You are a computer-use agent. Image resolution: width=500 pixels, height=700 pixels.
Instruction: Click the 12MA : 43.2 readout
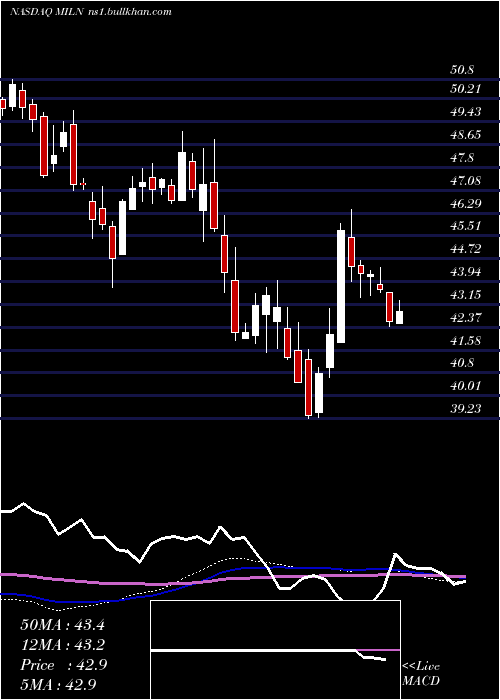coord(62,645)
